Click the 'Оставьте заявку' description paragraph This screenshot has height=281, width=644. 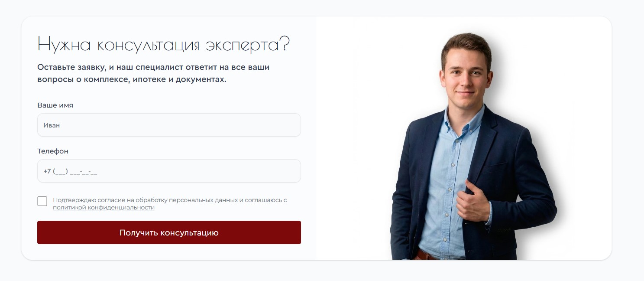pyautogui.click(x=156, y=74)
